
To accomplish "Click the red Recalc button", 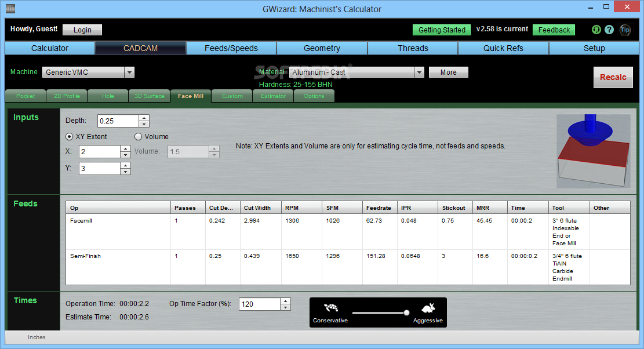I will (613, 77).
